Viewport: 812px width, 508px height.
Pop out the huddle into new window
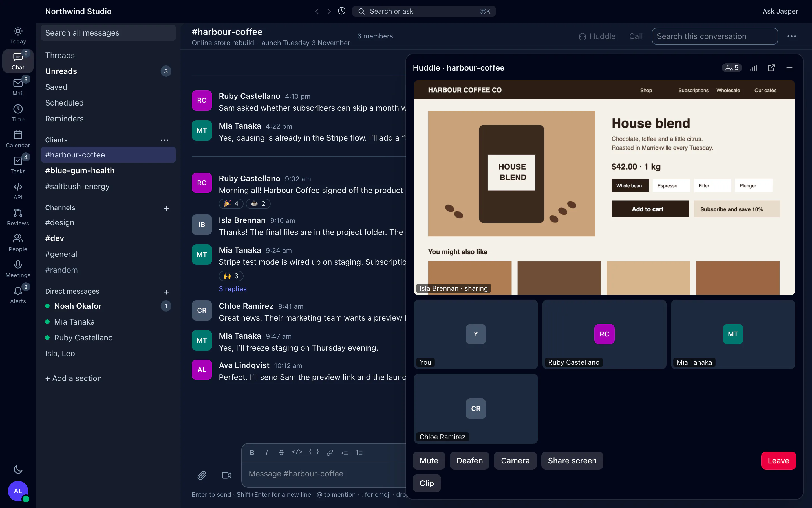pyautogui.click(x=771, y=68)
